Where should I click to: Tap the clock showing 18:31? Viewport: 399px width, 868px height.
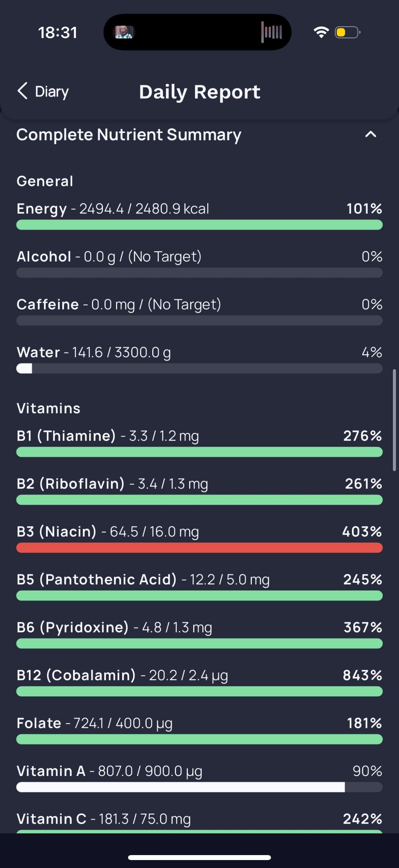(58, 33)
